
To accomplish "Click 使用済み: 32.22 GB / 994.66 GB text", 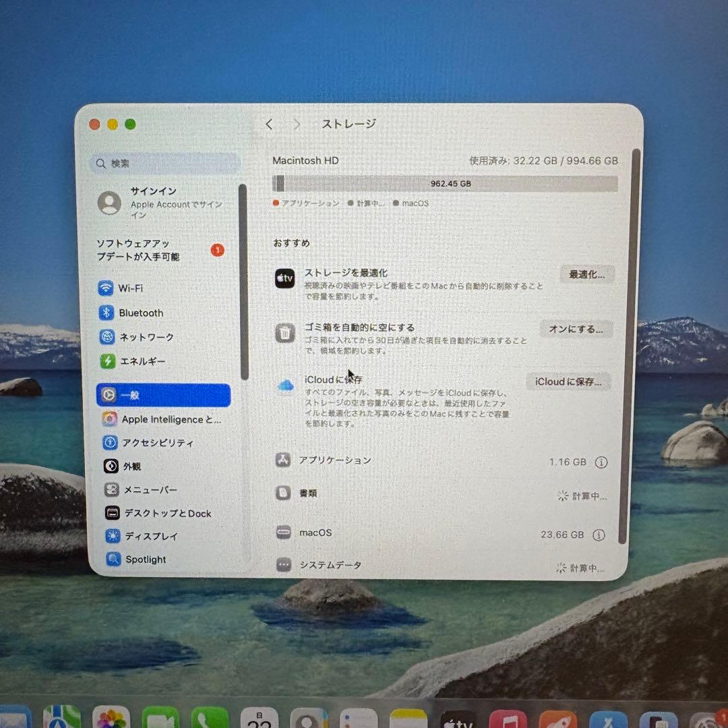I will [544, 160].
